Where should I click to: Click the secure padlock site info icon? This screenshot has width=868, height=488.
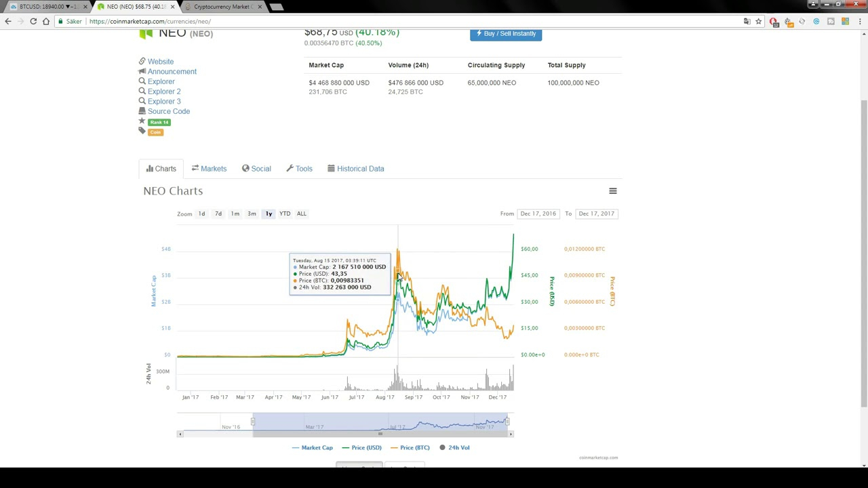[x=60, y=22]
